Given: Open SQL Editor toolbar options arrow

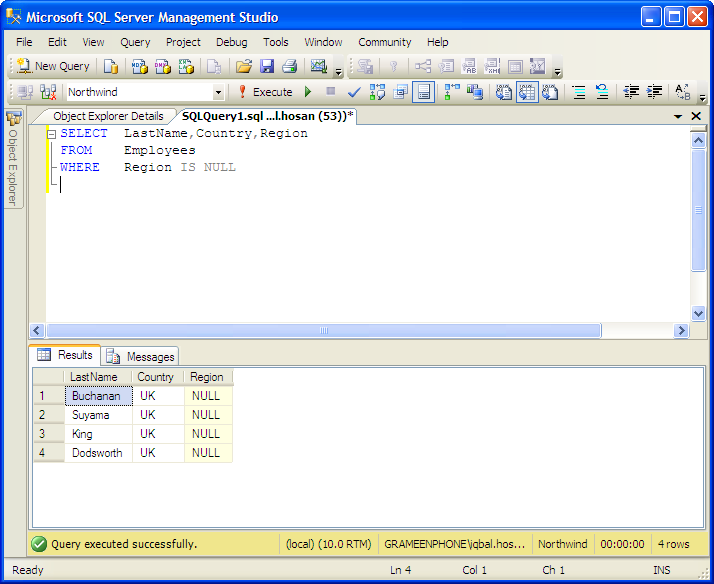Looking at the screenshot, I should (x=703, y=97).
